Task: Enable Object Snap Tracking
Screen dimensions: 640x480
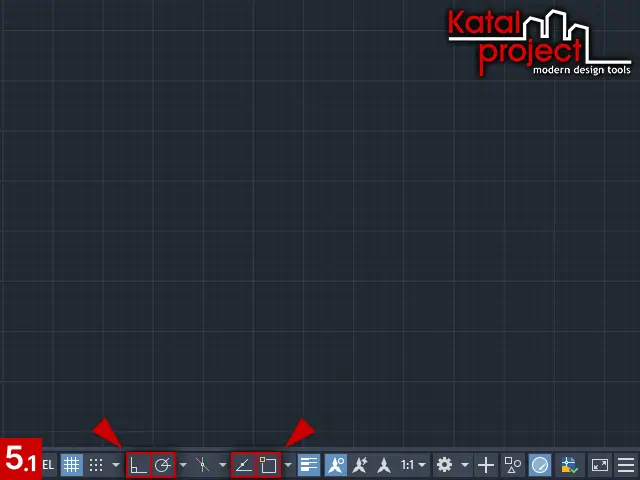Action: (243, 465)
